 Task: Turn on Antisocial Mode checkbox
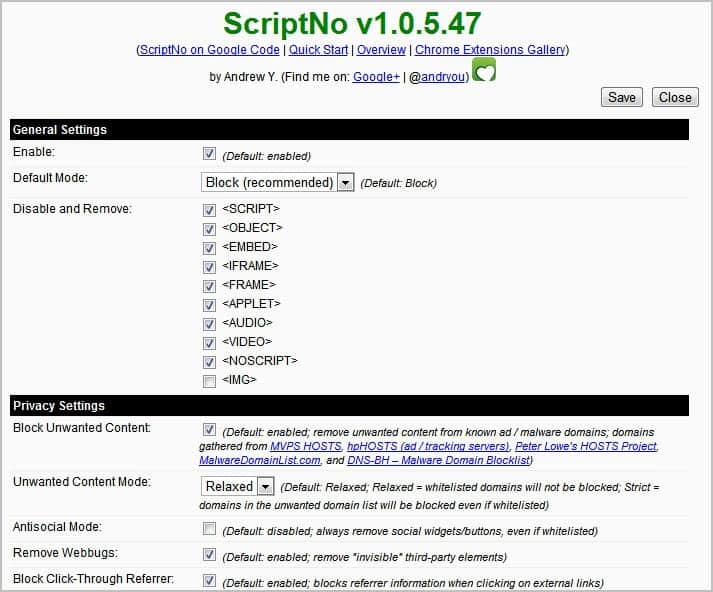click(209, 528)
